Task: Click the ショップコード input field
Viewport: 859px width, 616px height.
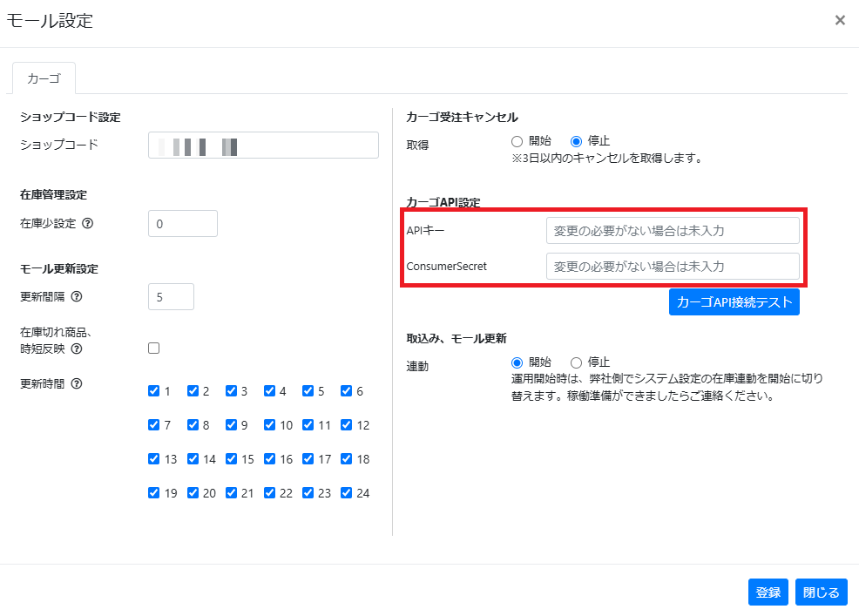Action: pyautogui.click(x=263, y=146)
